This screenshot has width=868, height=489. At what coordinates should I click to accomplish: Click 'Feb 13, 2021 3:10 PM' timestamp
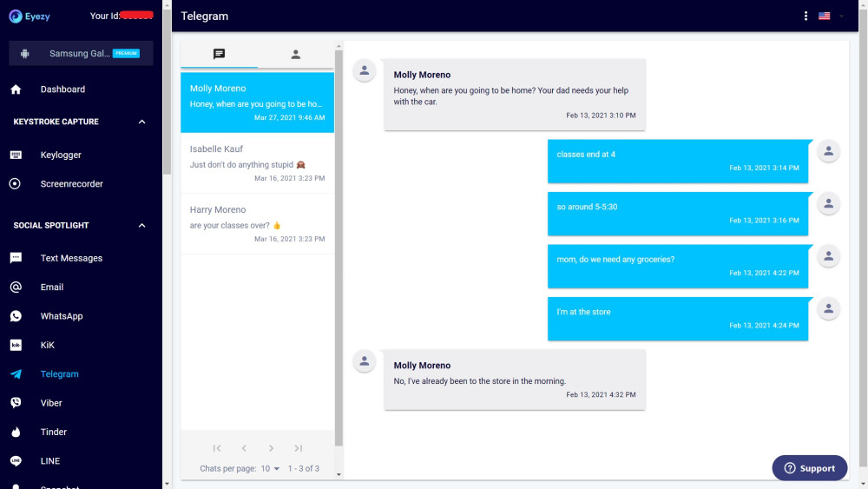pos(601,116)
